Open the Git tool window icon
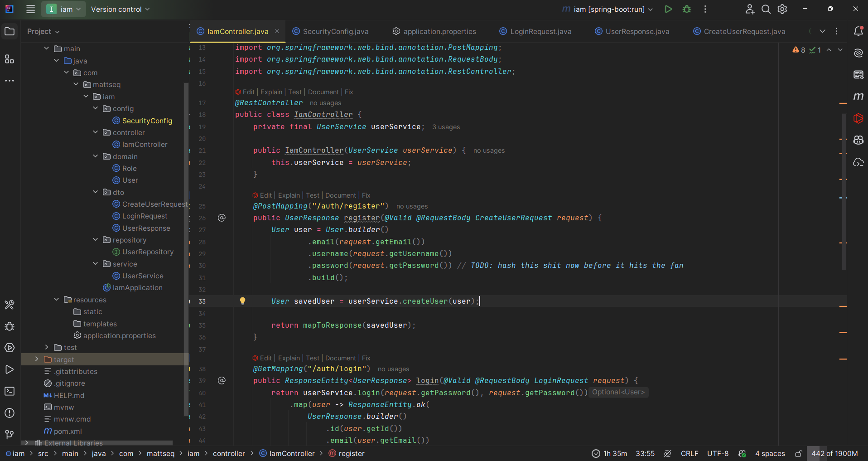 click(10, 435)
